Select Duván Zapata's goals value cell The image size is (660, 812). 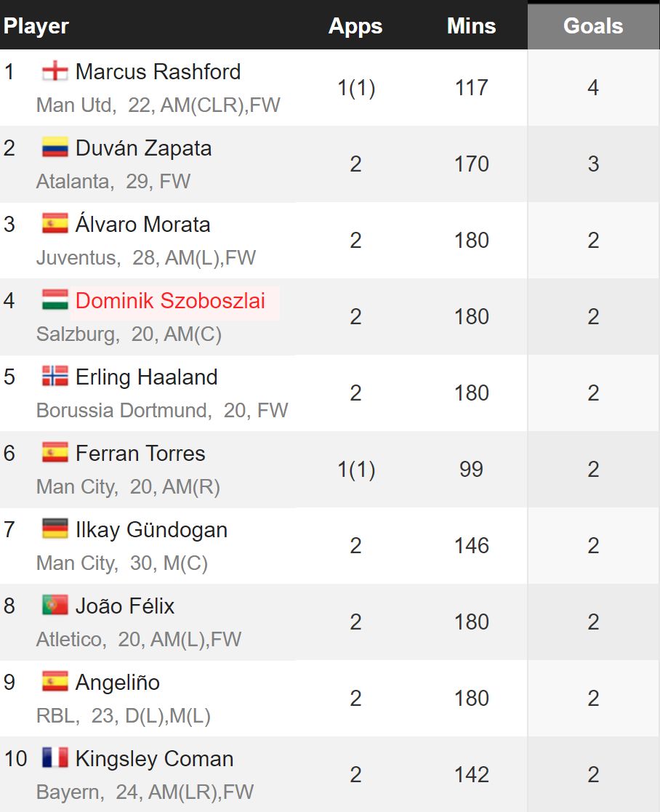[593, 164]
